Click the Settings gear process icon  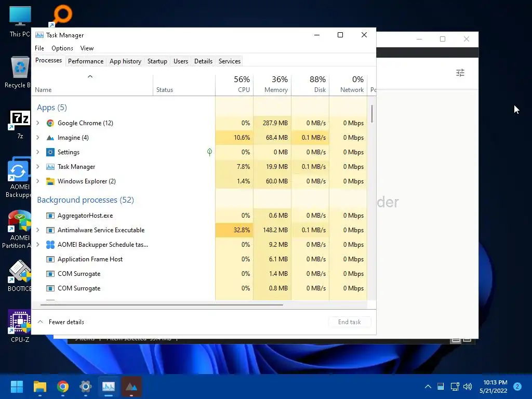pyautogui.click(x=50, y=152)
